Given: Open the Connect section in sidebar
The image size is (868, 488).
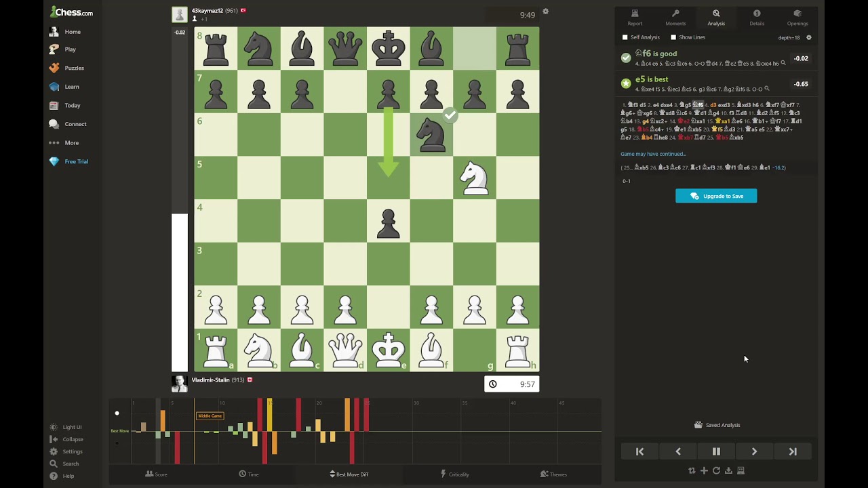Looking at the screenshot, I should tap(68, 124).
